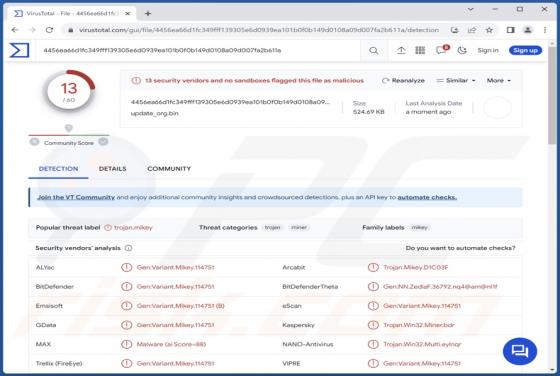Open the apps grid icon

pos(420,50)
